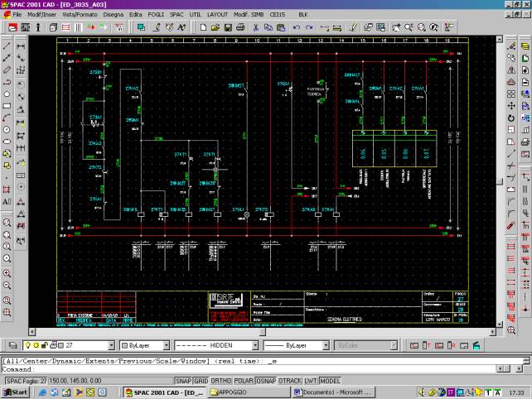Image resolution: width=532 pixels, height=399 pixels.
Task: Expand the layer 27 dropdown list
Action: (111, 345)
